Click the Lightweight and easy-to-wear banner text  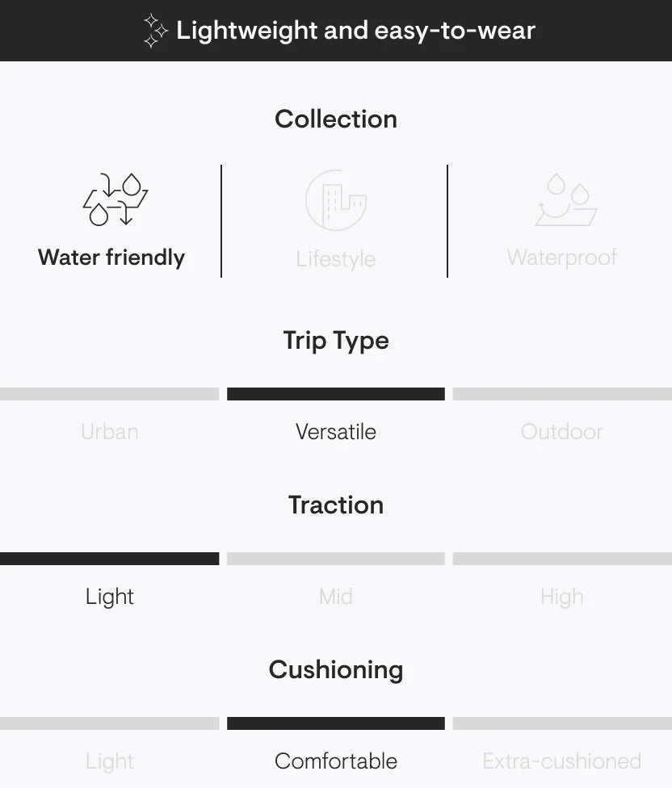point(355,31)
